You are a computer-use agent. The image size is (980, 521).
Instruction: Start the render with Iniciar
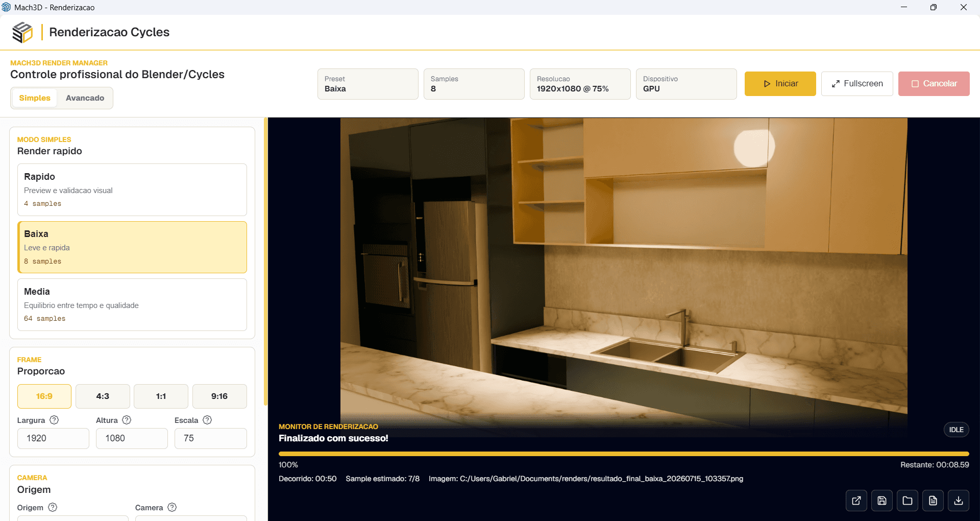[780, 84]
